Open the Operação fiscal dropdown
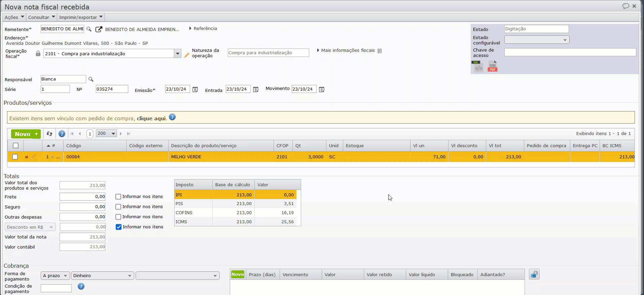 pos(177,54)
